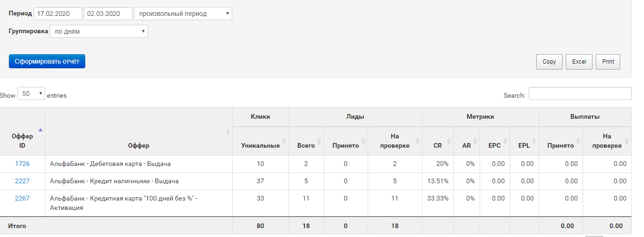Print the report with Print button
Screen dimensions: 644x237
coord(608,62)
